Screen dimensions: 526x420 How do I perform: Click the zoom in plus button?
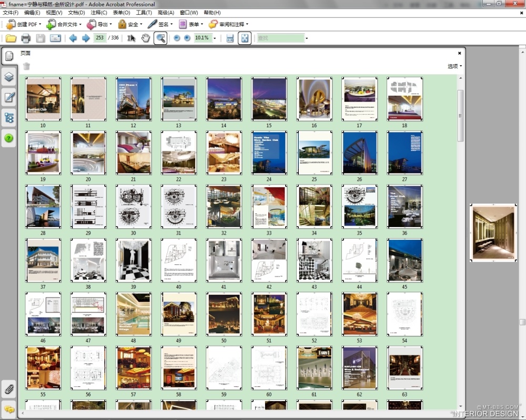tap(187, 38)
